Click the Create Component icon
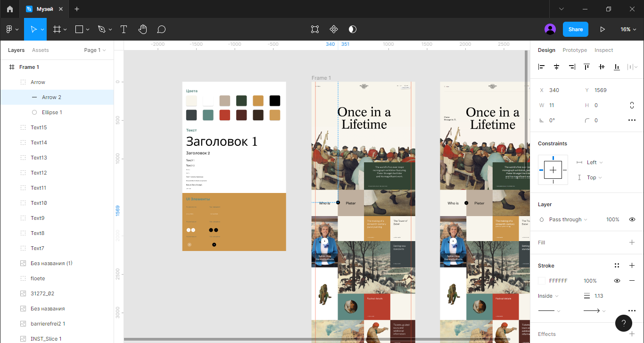The height and width of the screenshot is (343, 644). pyautogui.click(x=334, y=29)
